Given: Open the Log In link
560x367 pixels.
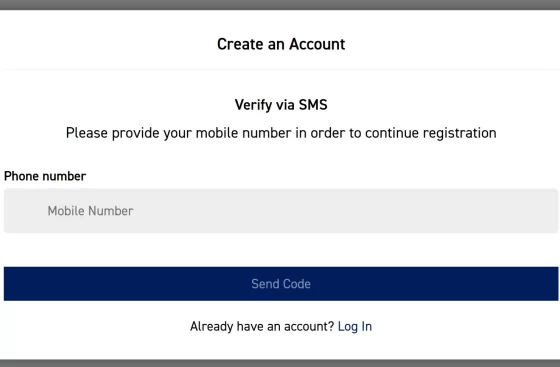Looking at the screenshot, I should pyautogui.click(x=355, y=326).
